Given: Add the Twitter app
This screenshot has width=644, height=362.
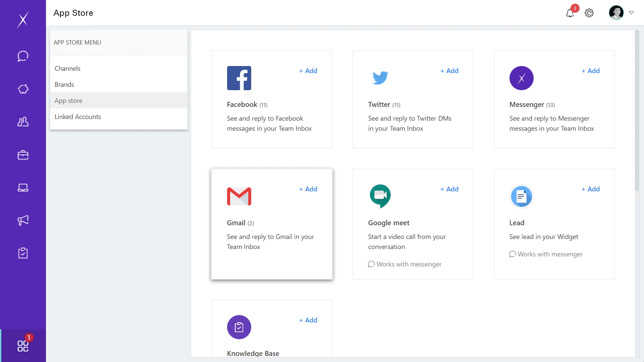Looking at the screenshot, I should (449, 71).
